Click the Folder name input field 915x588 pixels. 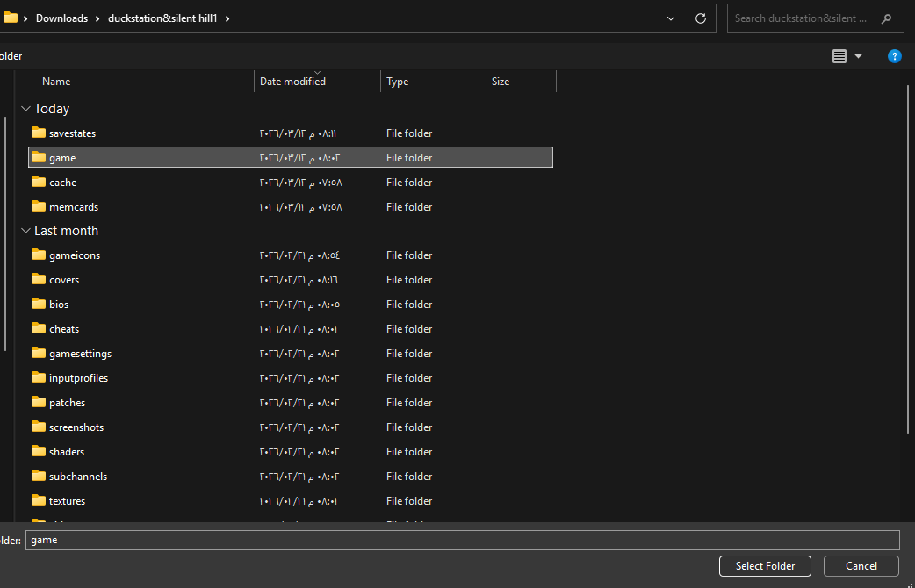pyautogui.click(x=462, y=540)
